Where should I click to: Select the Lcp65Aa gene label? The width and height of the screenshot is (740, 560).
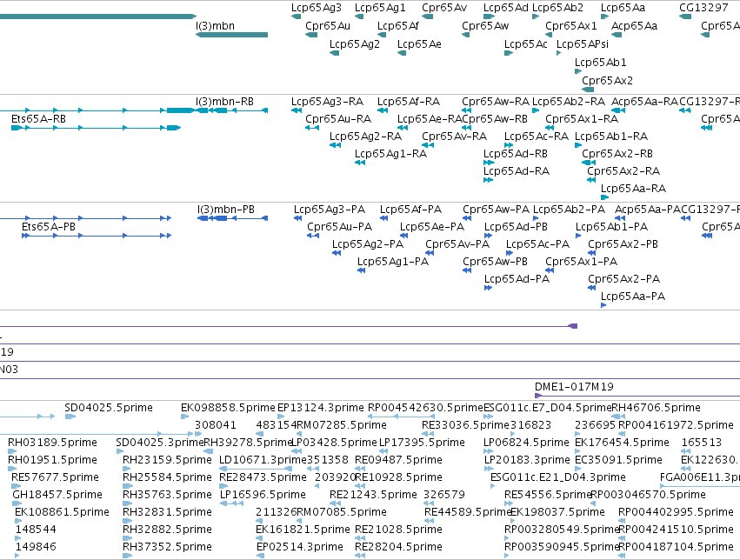[x=623, y=8]
